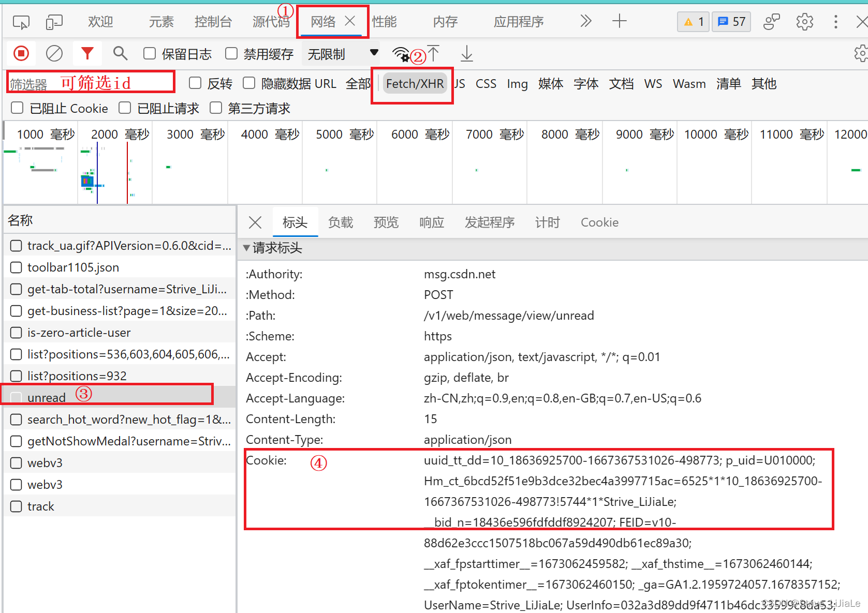Open network search magnifier

[x=120, y=53]
